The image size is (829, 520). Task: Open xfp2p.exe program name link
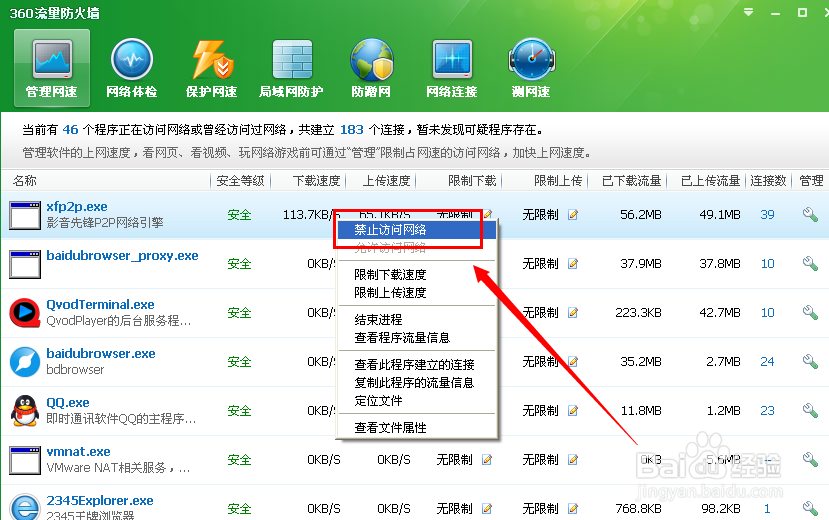(77, 207)
